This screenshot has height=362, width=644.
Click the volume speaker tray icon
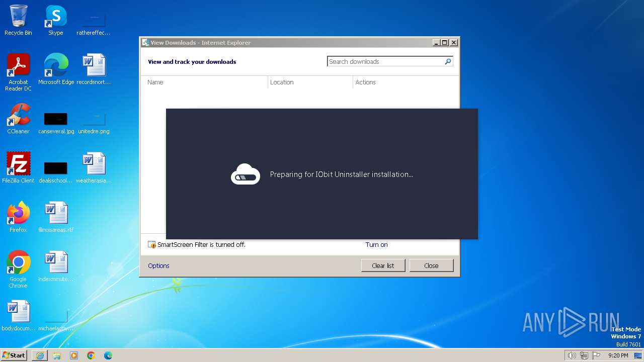[572, 355]
